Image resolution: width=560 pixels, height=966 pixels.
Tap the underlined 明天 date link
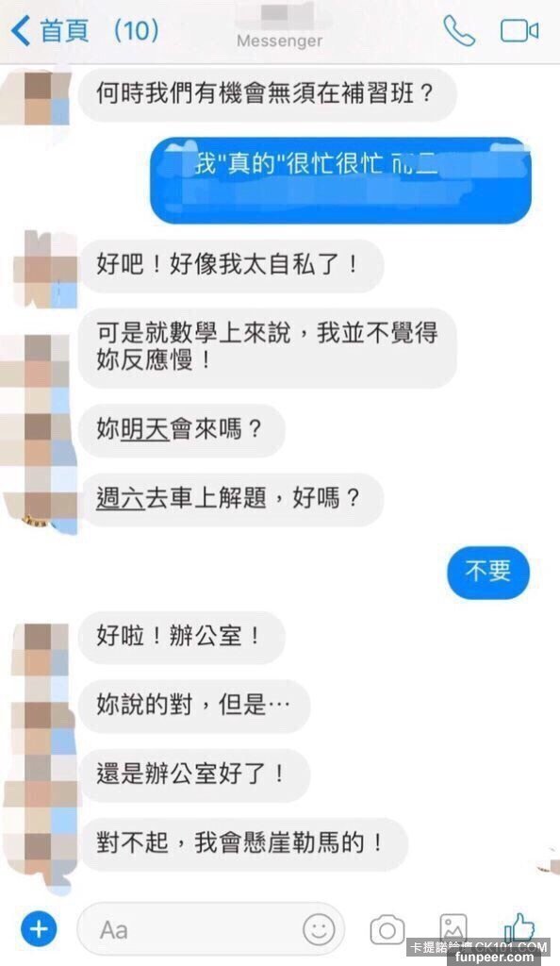pos(144,429)
